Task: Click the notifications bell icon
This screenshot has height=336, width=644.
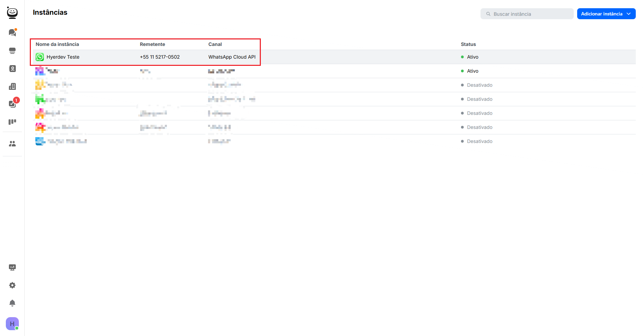Action: 12,303
